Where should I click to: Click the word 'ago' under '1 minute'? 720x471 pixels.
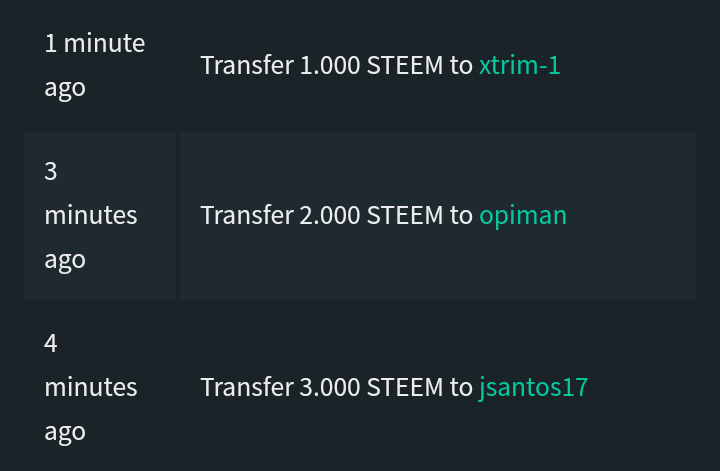click(65, 87)
